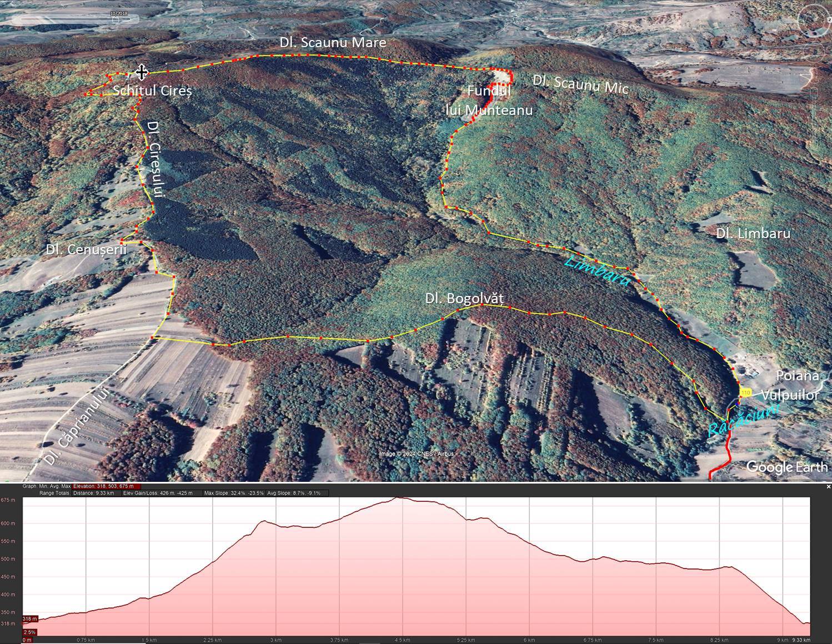Click the Dl. Bogolvăț hill label

pos(464,298)
